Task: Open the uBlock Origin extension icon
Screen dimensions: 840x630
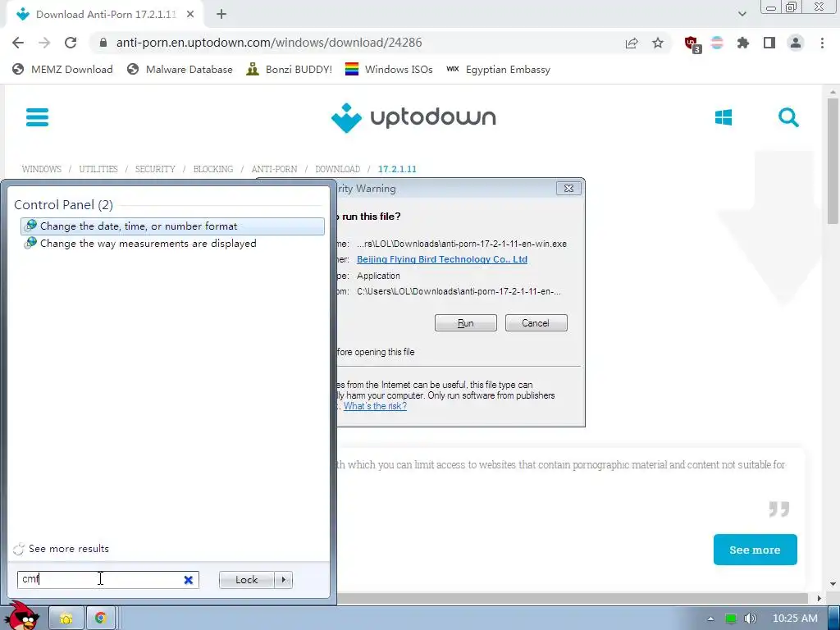Action: (692, 44)
